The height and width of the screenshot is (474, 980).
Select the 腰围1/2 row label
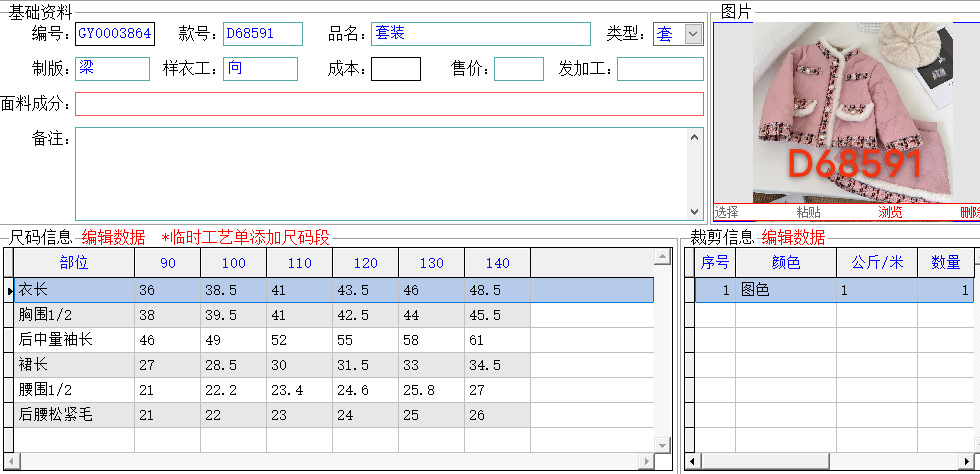tap(74, 390)
